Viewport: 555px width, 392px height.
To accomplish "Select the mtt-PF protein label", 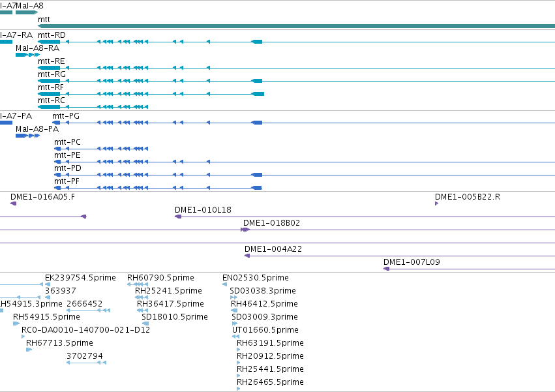I will [x=67, y=181].
